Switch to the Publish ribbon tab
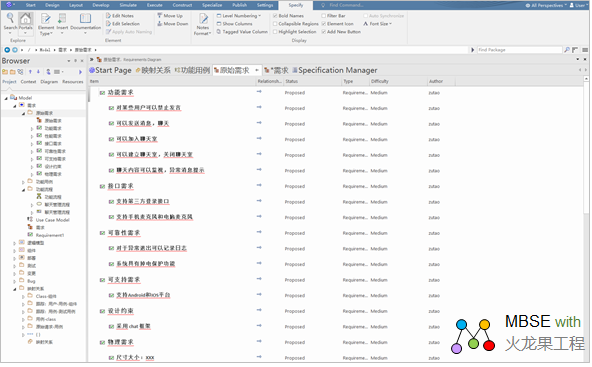 (x=239, y=5)
